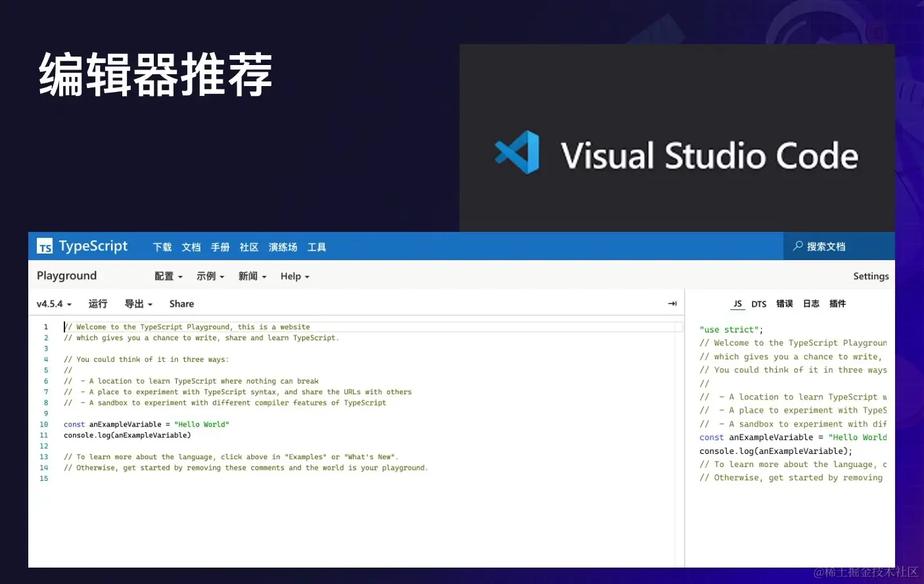Switch to the DTS tab
924x584 pixels.
[x=759, y=303]
